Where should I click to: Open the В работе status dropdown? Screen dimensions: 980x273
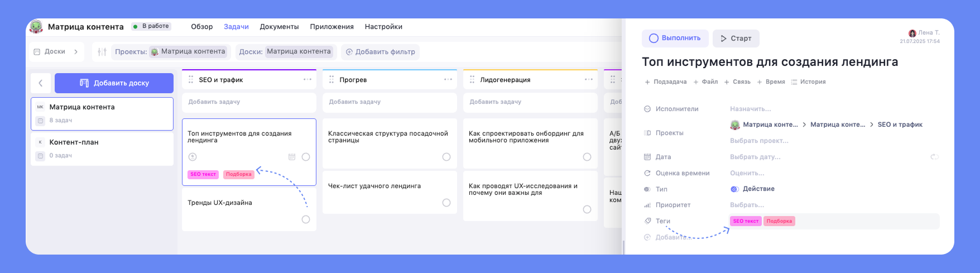(x=152, y=26)
